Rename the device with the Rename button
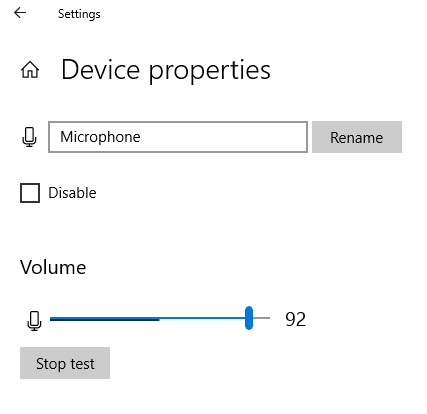This screenshot has width=427, height=414. click(x=357, y=137)
